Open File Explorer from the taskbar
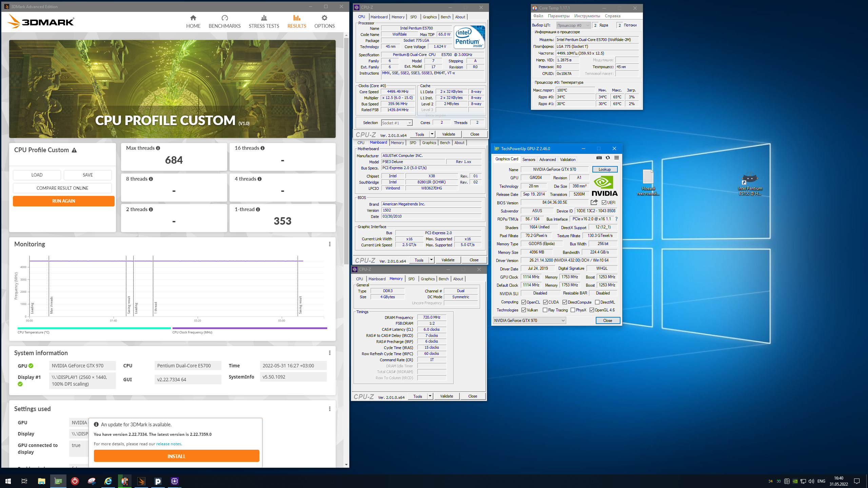868x488 pixels. coord(41,481)
